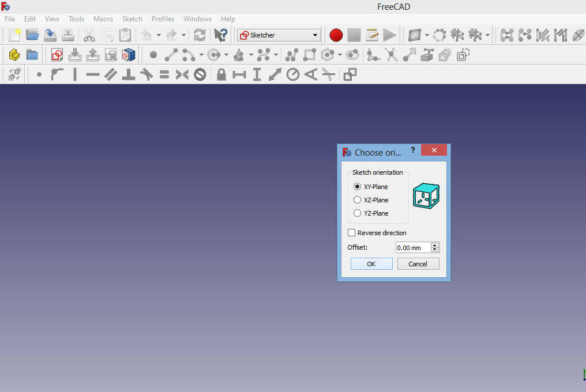Click Create new sketch icon
The height and width of the screenshot is (392, 586).
click(57, 55)
